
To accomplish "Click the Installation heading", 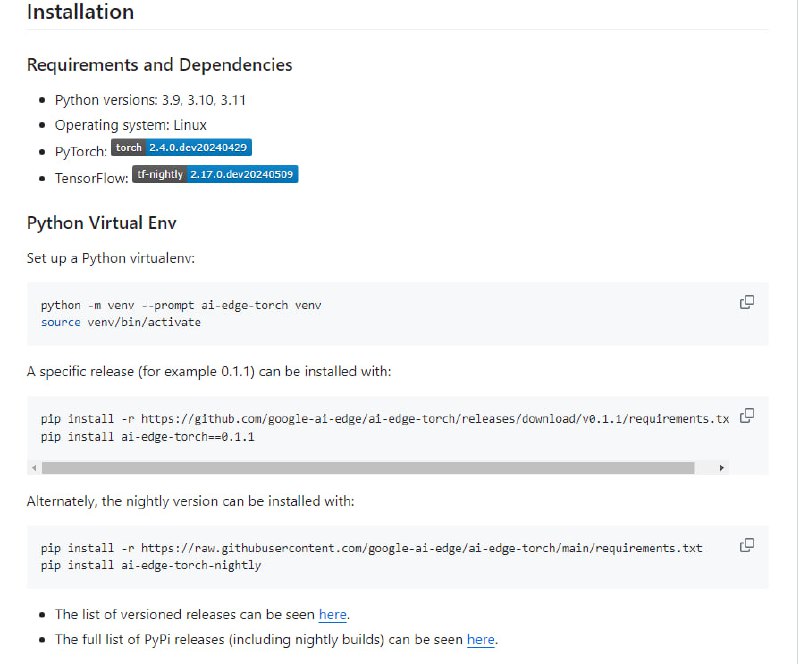I will point(80,13).
